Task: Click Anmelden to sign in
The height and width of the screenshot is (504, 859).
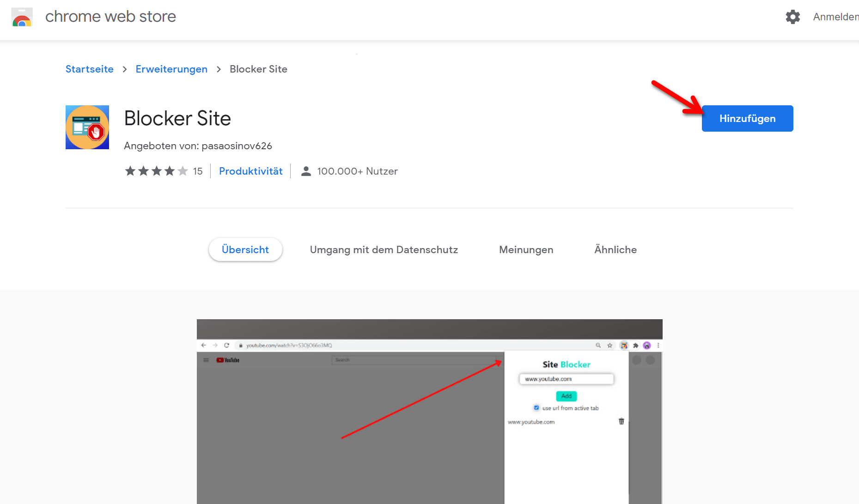Action: click(x=836, y=17)
